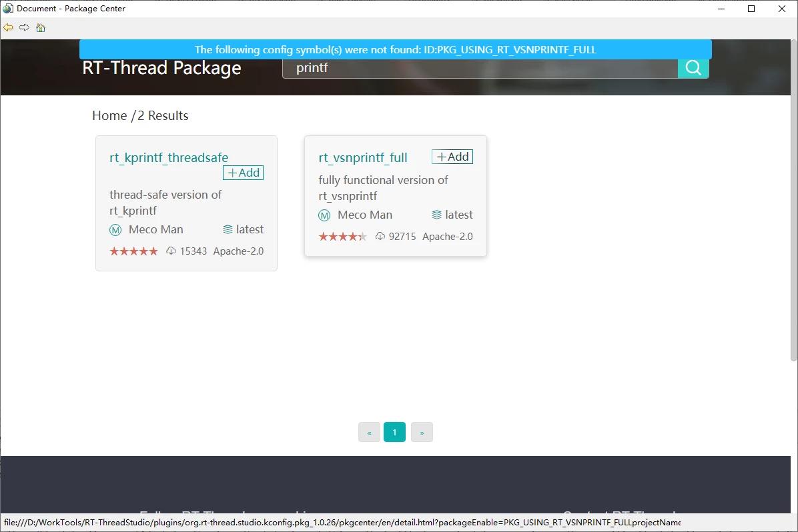Go to the Home breadcrumb

pos(109,115)
